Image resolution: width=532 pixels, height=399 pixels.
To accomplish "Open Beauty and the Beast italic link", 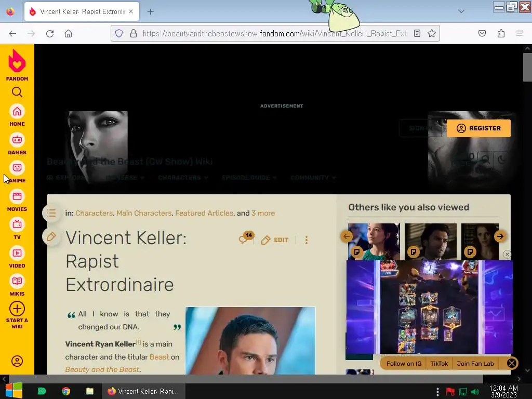I will (102, 369).
